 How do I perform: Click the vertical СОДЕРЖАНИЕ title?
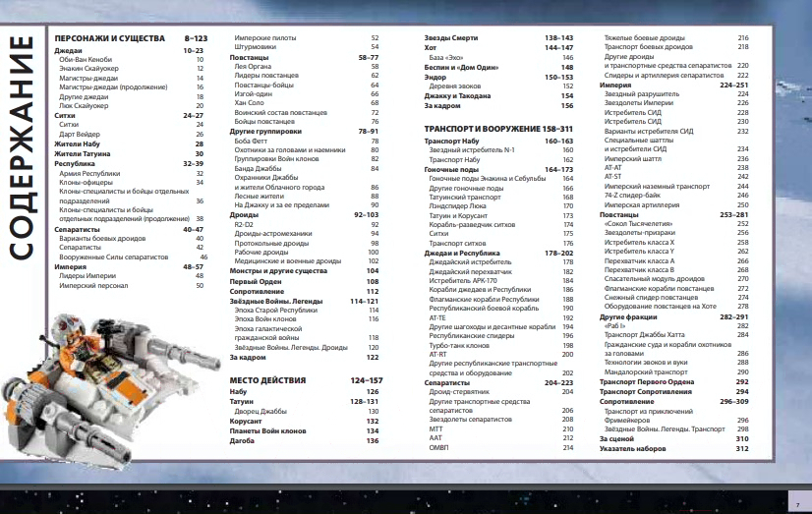click(23, 149)
